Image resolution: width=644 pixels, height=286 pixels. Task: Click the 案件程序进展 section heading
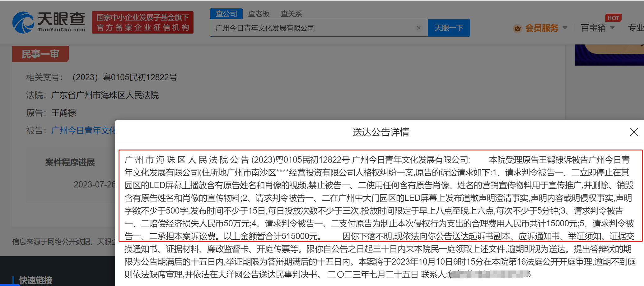(x=70, y=162)
